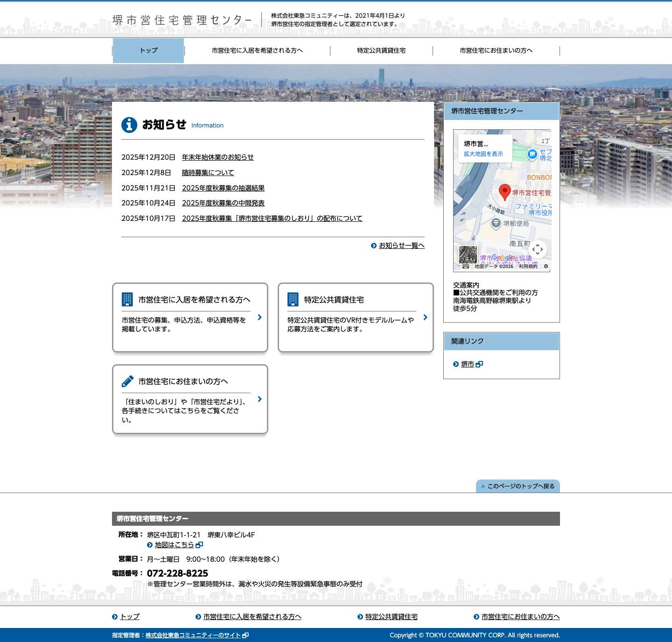Open the 市営住宅にお住まいの方へ navigation menu
Screen dimensions: 672x642
coord(496,50)
